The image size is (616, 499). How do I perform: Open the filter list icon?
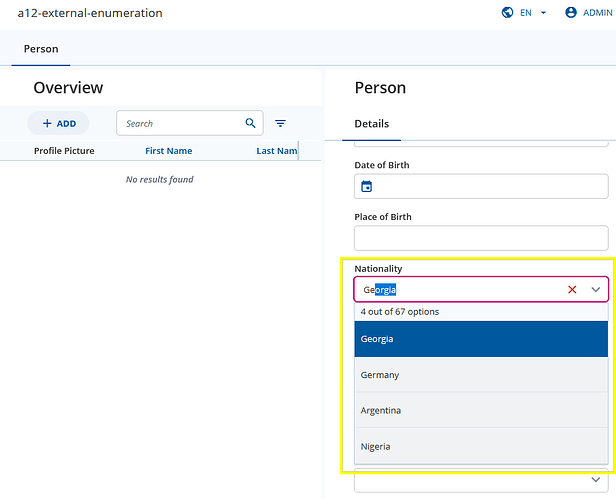click(x=280, y=123)
